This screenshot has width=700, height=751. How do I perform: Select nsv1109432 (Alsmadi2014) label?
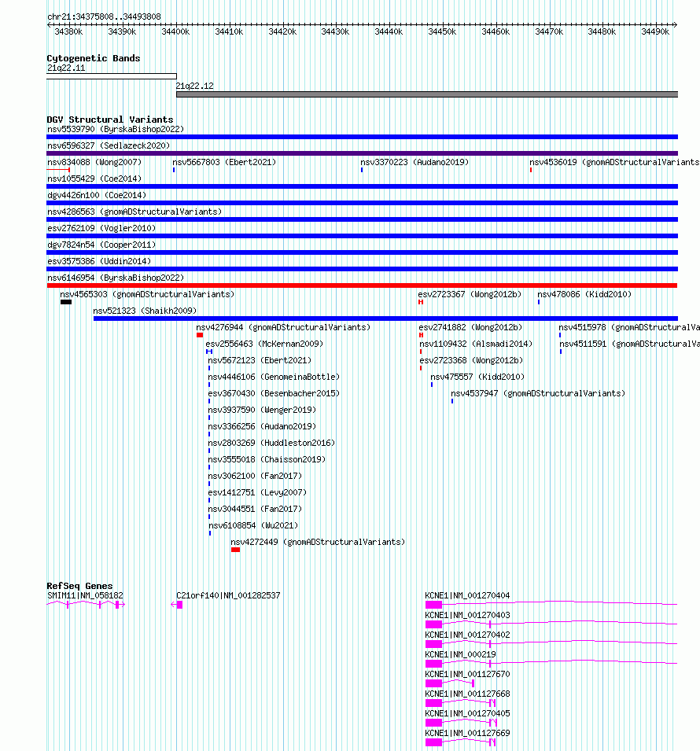476,344
